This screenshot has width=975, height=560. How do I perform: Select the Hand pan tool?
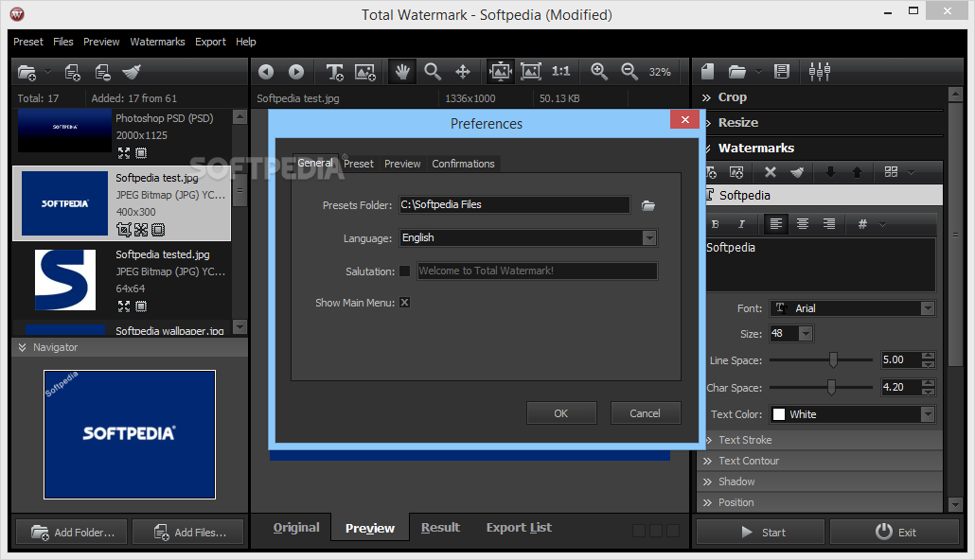(x=402, y=72)
